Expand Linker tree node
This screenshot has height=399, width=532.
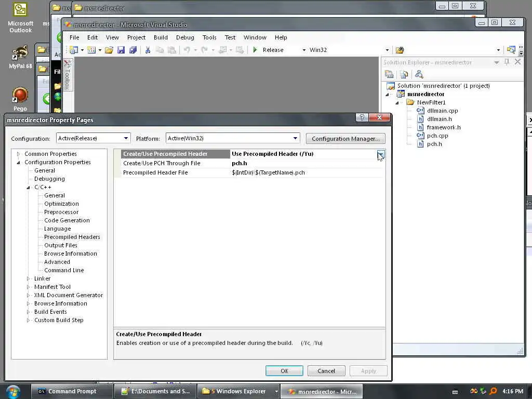pos(28,278)
